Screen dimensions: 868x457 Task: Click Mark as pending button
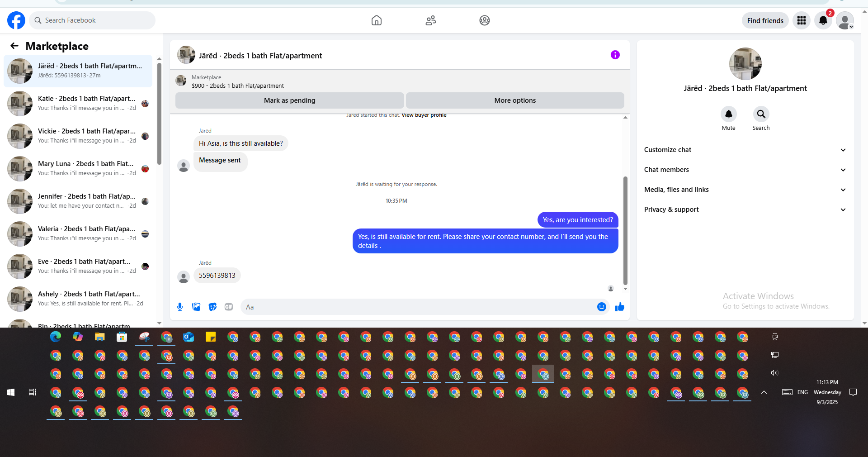coord(290,100)
